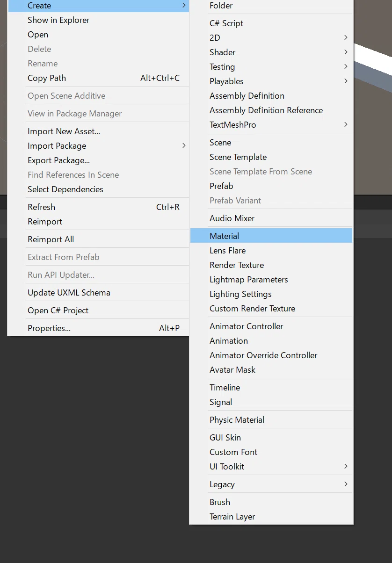Select Material in the Create submenu
Screen dimensions: 392x563
click(x=271, y=236)
